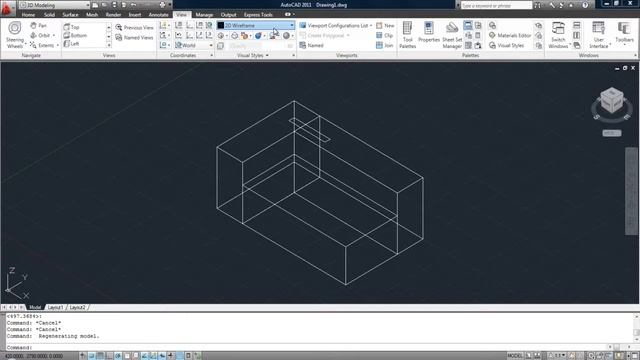The height and width of the screenshot is (360, 640).
Task: Expand the Visual Styles panel title
Action: pos(253,55)
